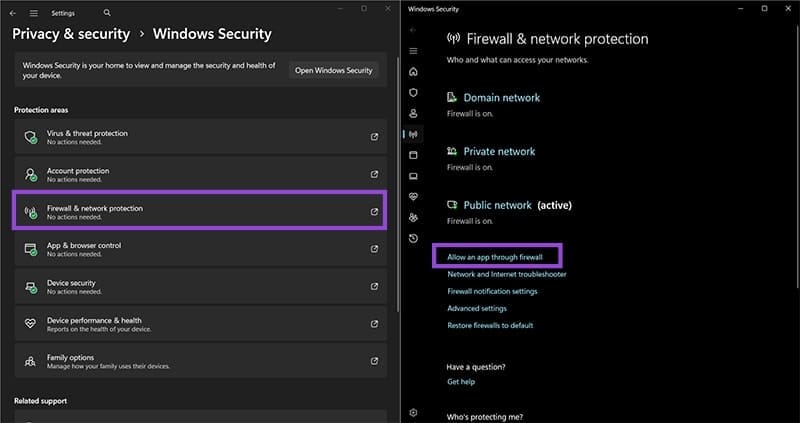Viewport: 800px width, 423px height.
Task: Click the "Who's protecting me?" heading
Action: click(485, 417)
